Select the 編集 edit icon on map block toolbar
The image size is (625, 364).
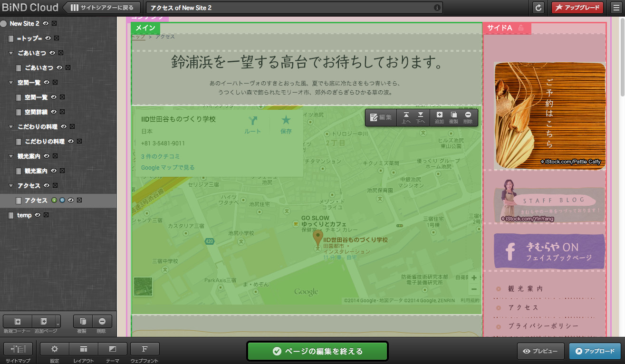click(381, 117)
